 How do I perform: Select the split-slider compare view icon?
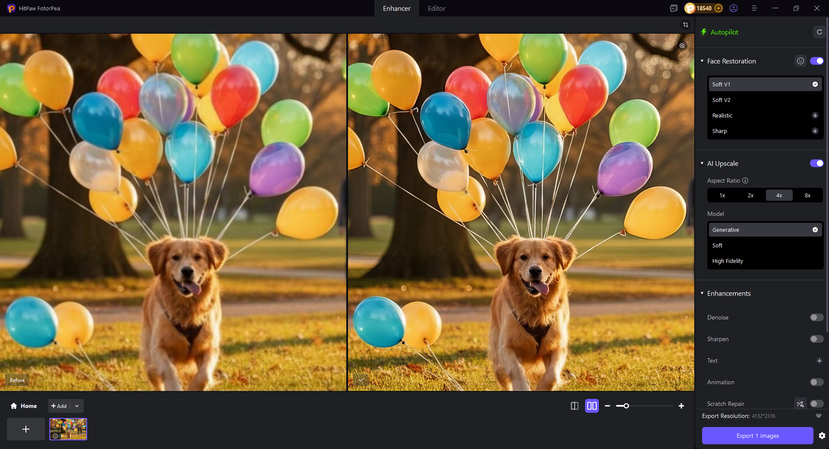(574, 406)
